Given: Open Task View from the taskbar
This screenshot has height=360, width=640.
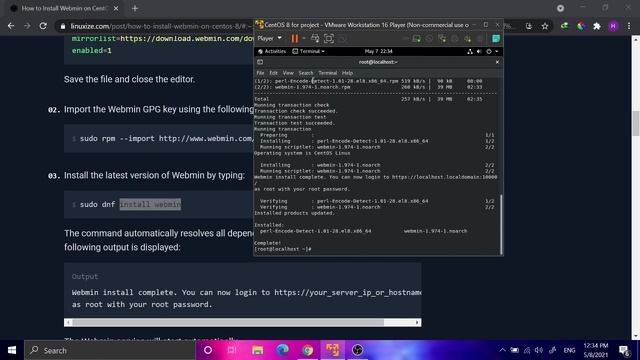Looking at the screenshot, I should click(x=232, y=350).
